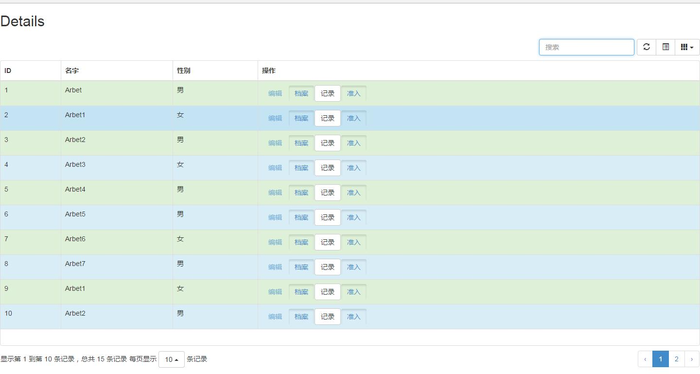
Task: Click 准入 for row ID 9
Action: 354,291
